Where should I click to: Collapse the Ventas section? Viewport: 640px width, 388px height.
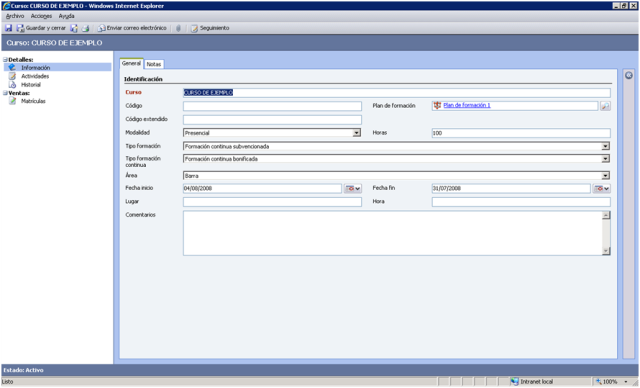point(5,93)
